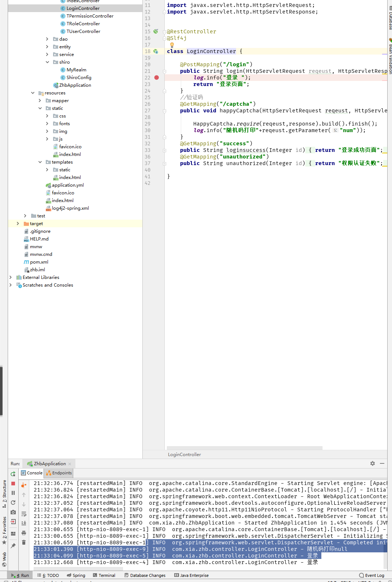Open Java Enterprise tool window
The width and height of the screenshot is (392, 582).
(x=191, y=575)
